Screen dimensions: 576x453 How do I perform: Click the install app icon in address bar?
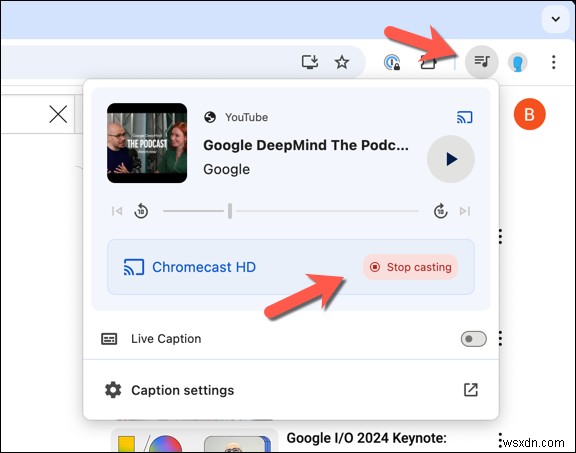coord(310,62)
